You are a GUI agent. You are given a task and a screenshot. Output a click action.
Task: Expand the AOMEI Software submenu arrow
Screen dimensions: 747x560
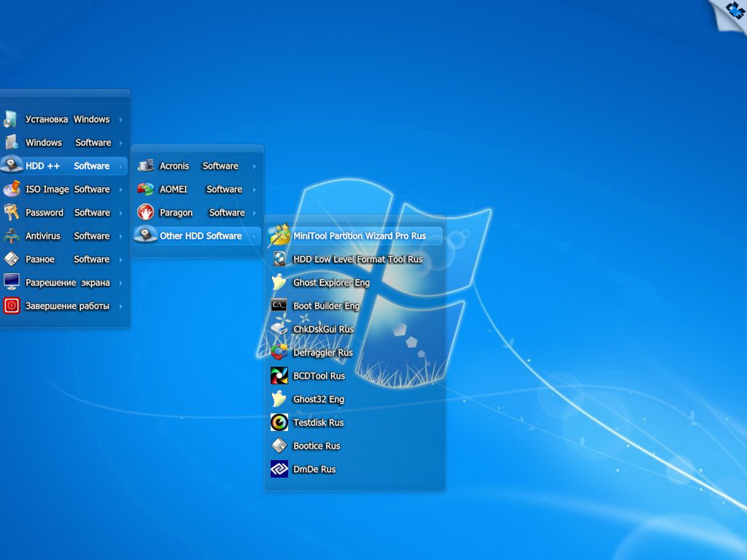pyautogui.click(x=255, y=190)
